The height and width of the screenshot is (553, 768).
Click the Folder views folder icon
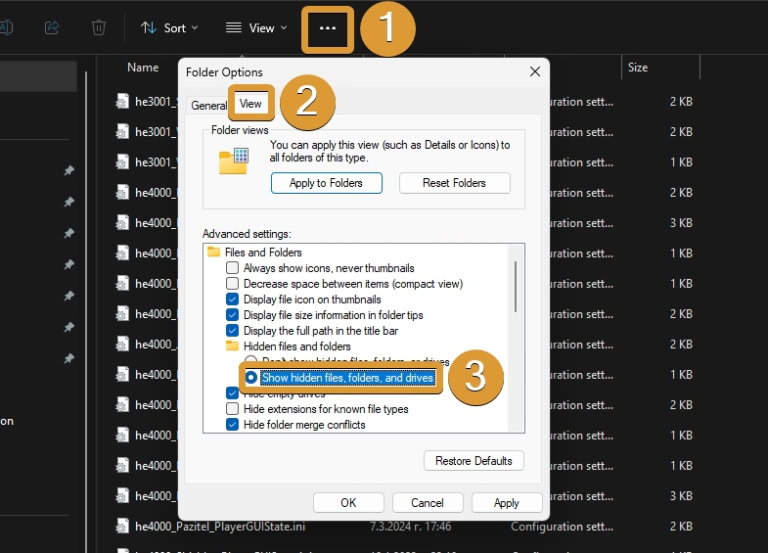coord(233,160)
